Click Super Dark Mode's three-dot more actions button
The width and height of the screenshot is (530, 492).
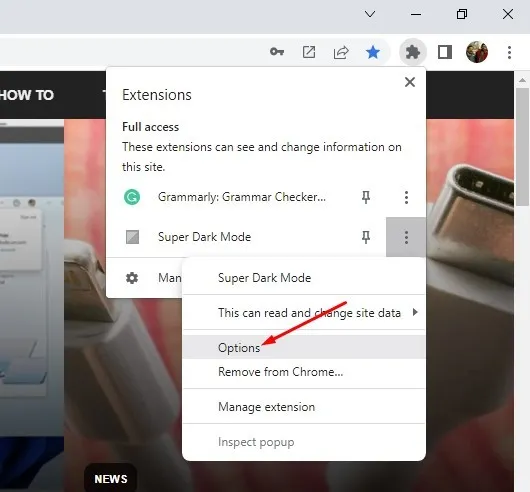point(406,237)
